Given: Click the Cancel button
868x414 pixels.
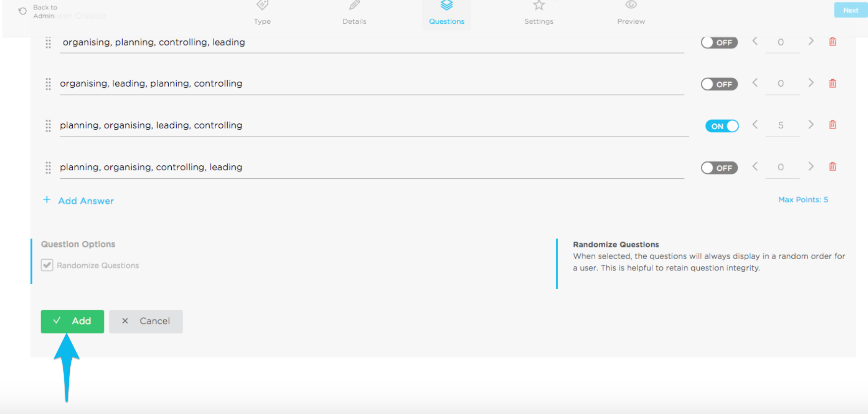Looking at the screenshot, I should click(146, 321).
